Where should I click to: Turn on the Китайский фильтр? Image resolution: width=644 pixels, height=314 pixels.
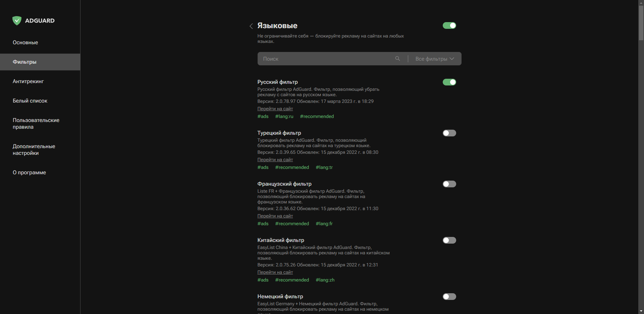449,240
